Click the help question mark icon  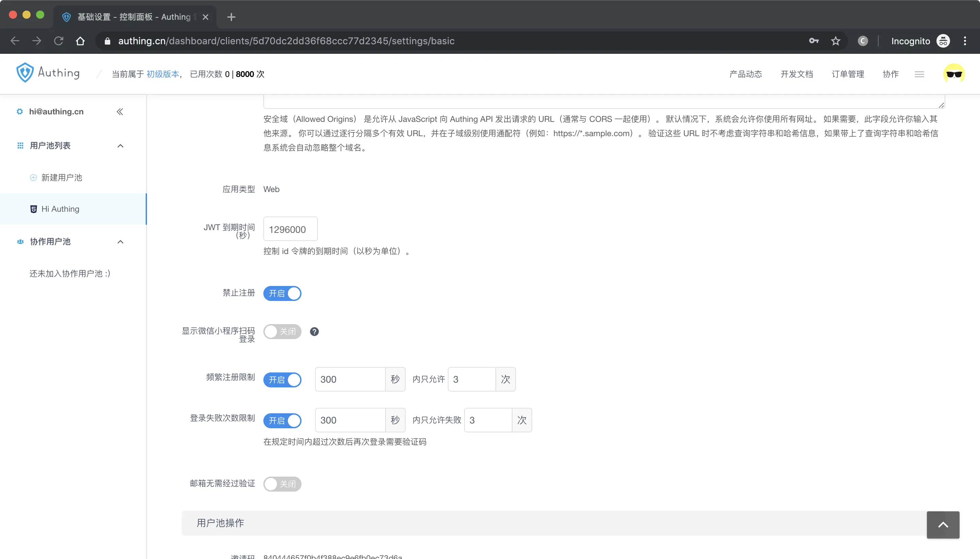[x=314, y=332]
